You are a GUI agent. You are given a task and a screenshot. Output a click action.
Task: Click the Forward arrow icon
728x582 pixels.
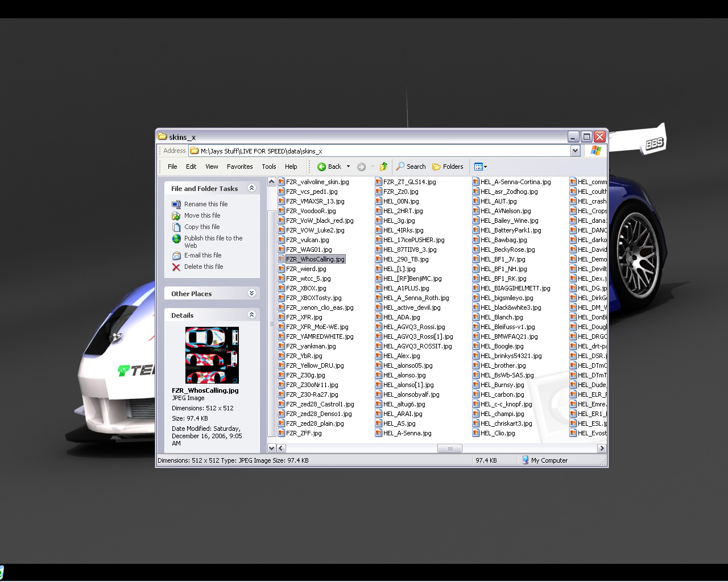point(361,167)
